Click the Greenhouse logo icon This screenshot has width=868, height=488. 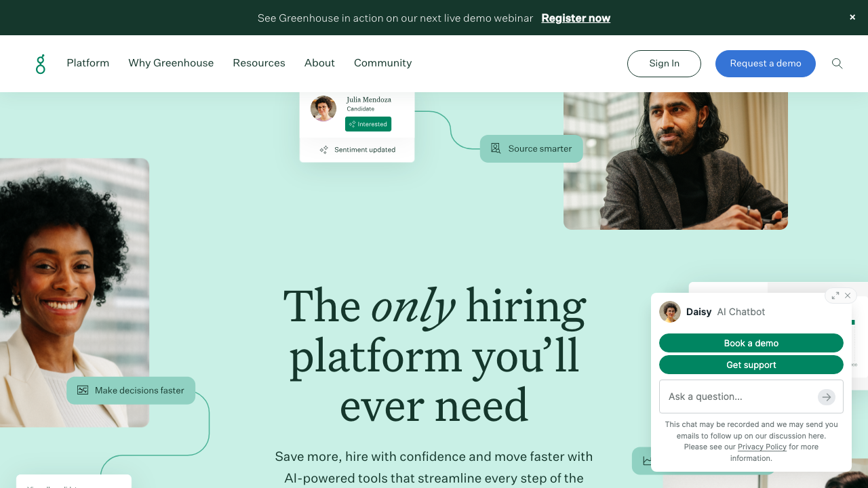coord(41,64)
